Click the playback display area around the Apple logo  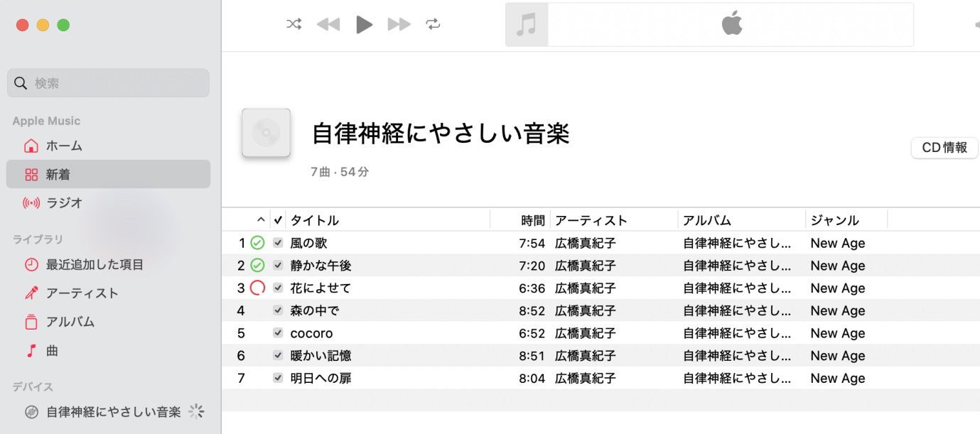tap(731, 25)
